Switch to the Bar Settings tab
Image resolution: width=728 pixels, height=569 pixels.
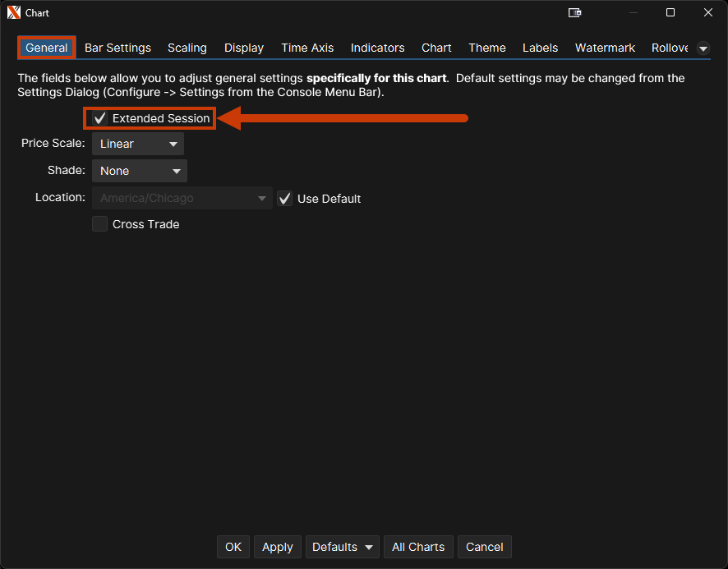pyautogui.click(x=117, y=48)
